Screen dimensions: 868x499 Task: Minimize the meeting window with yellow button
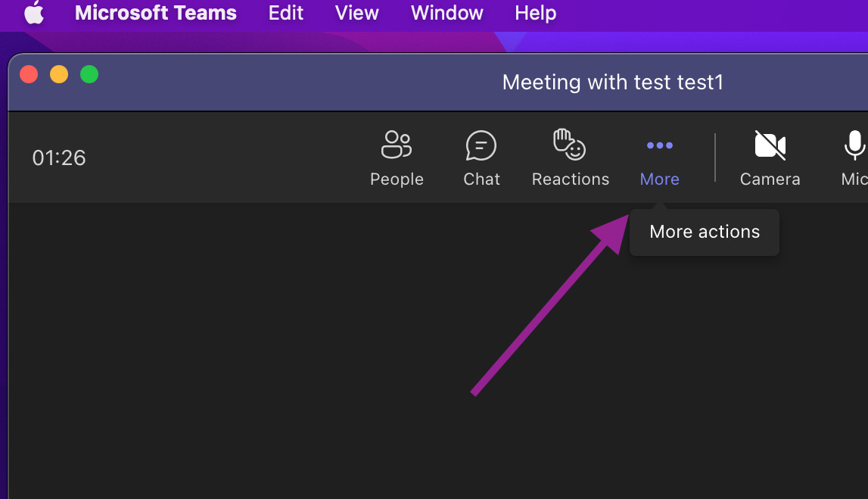point(59,74)
